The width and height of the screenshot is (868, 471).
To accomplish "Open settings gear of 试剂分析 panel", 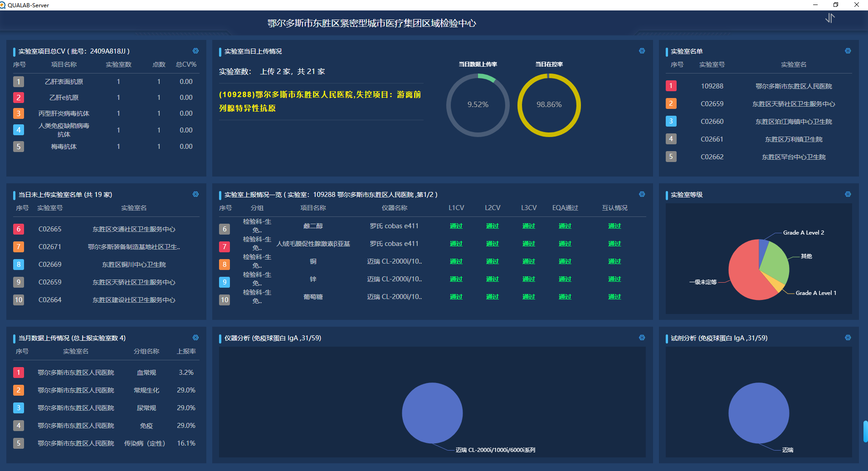I will [x=848, y=338].
